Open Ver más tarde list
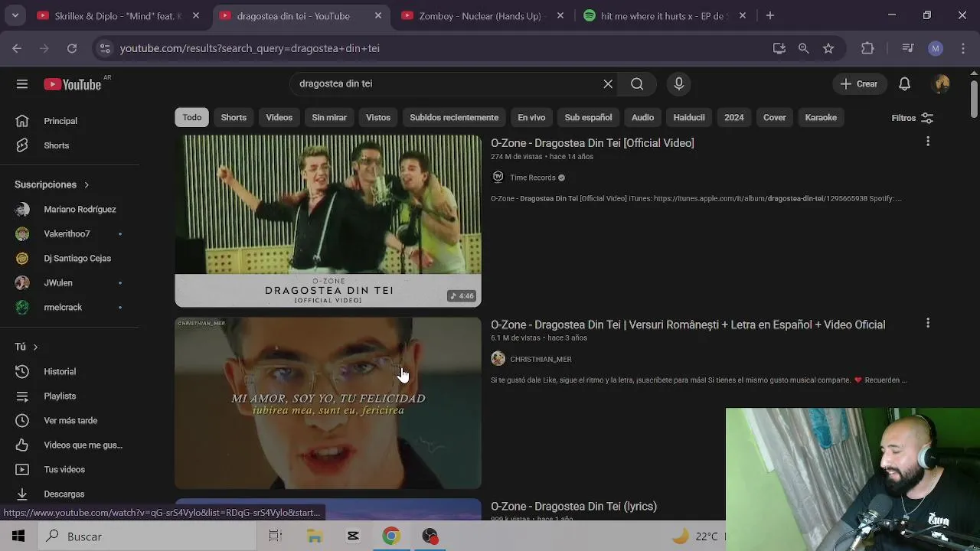The height and width of the screenshot is (551, 980). tap(69, 420)
